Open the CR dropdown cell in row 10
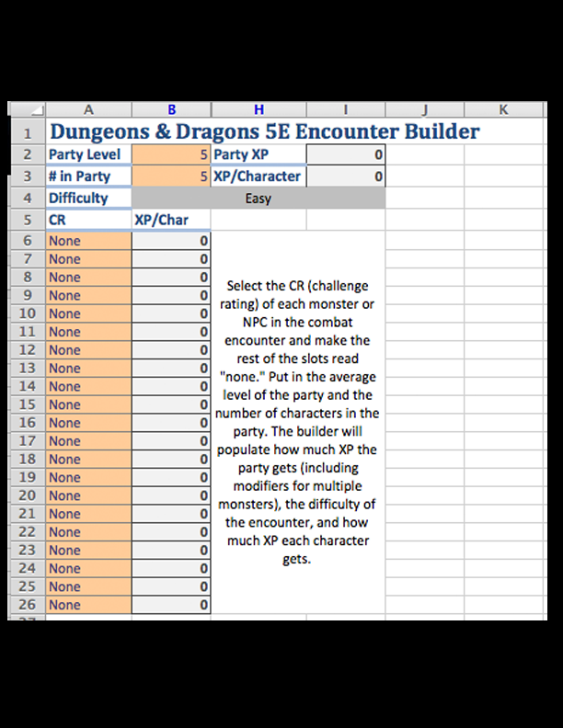This screenshot has width=563, height=728. (88, 313)
